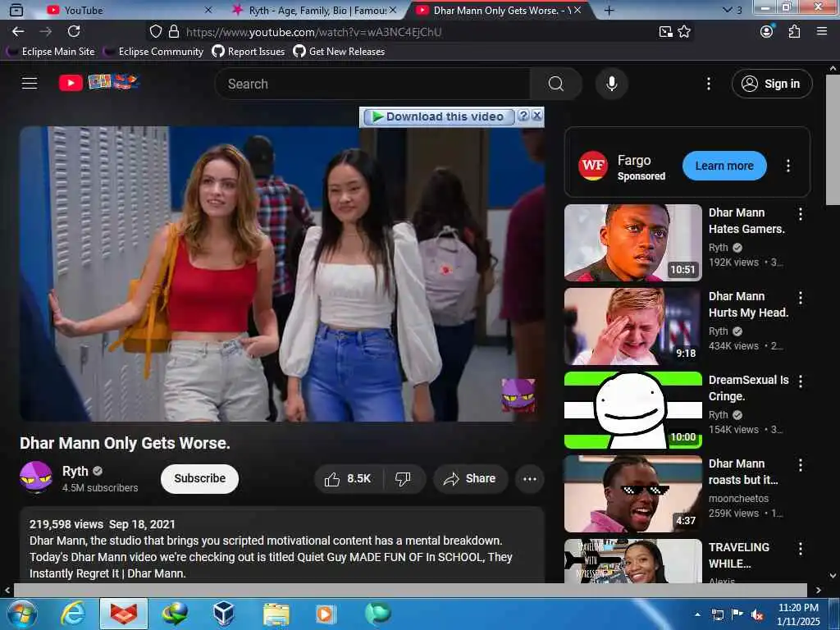840x630 pixels.
Task: Show hidden system tray icons
Action: 697,614
